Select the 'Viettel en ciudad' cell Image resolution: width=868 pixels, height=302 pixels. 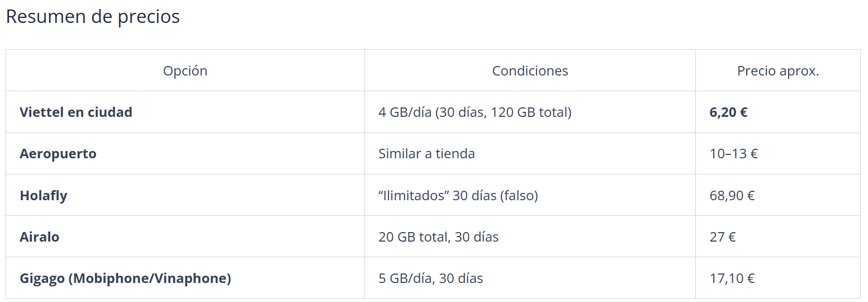click(x=76, y=112)
